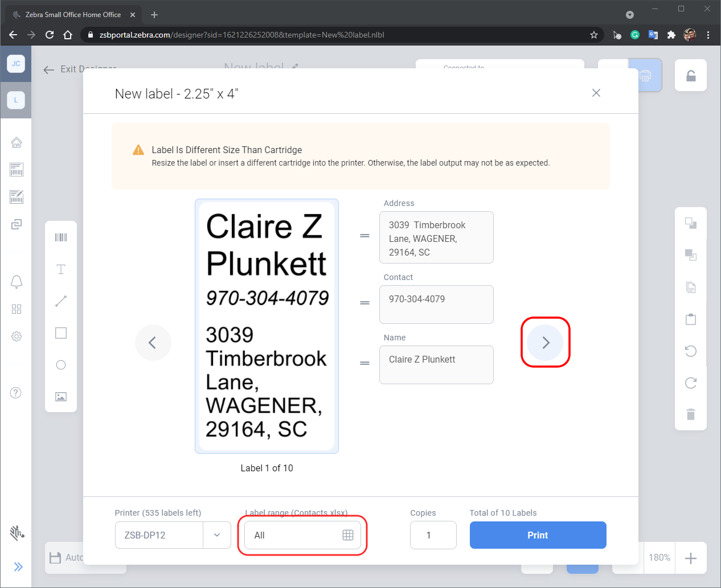
Task: Open the notifications bell
Action: pos(17,282)
